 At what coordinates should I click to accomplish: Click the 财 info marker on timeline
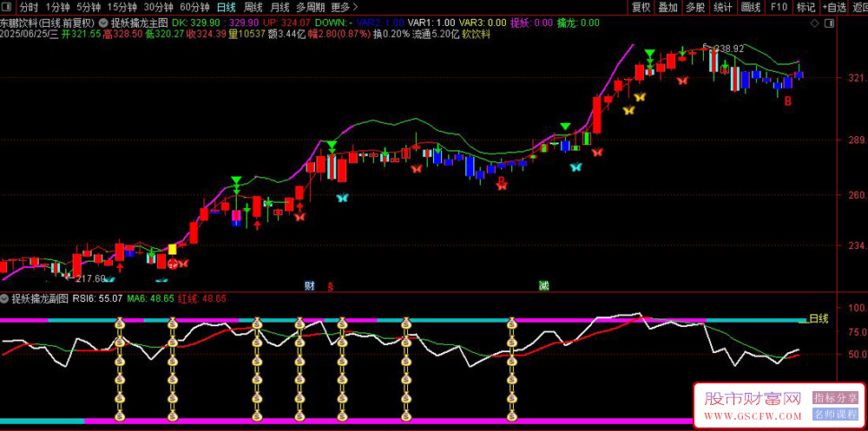(310, 286)
